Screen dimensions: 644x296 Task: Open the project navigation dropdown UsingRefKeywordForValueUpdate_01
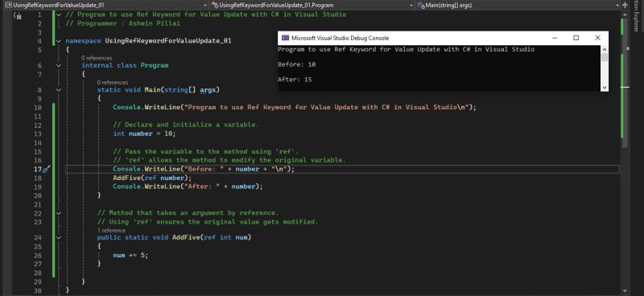[x=105, y=6]
